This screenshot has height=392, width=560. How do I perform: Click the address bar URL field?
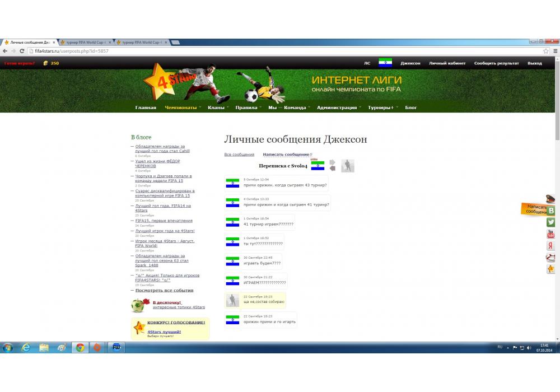(280, 51)
